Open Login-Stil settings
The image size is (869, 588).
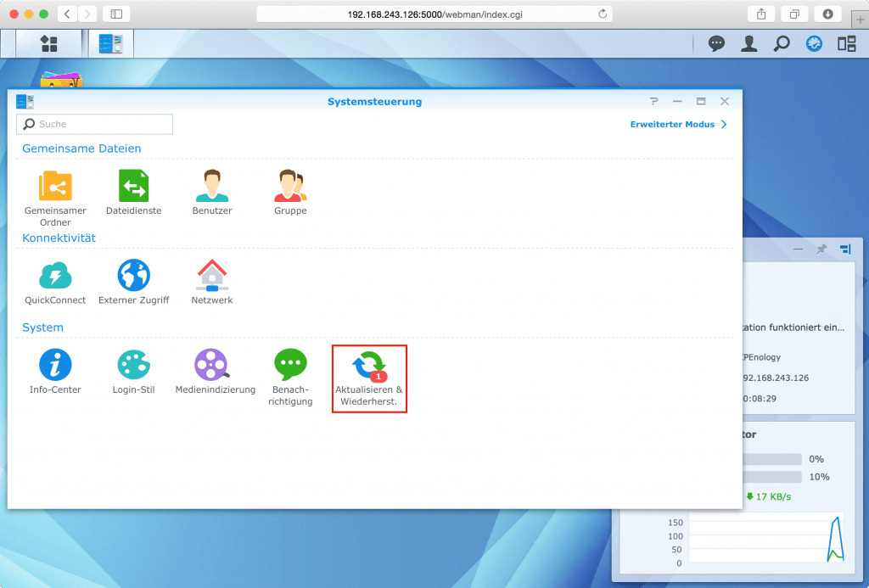pos(133,372)
